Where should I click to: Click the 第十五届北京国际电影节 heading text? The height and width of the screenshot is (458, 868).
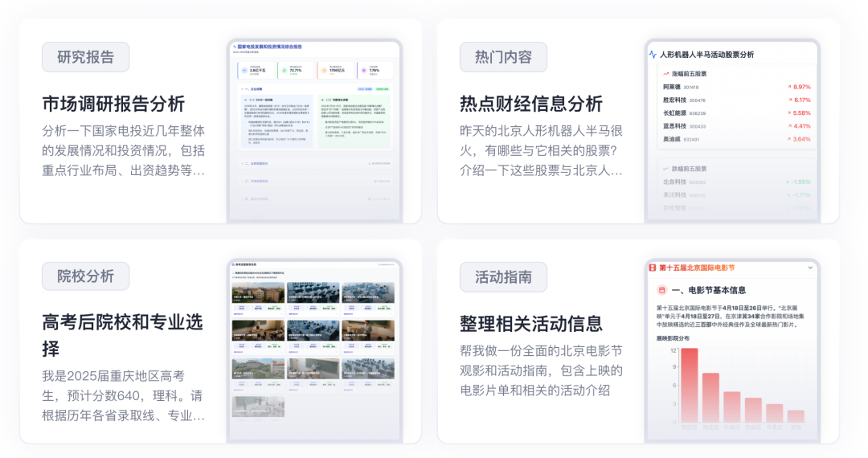697,268
